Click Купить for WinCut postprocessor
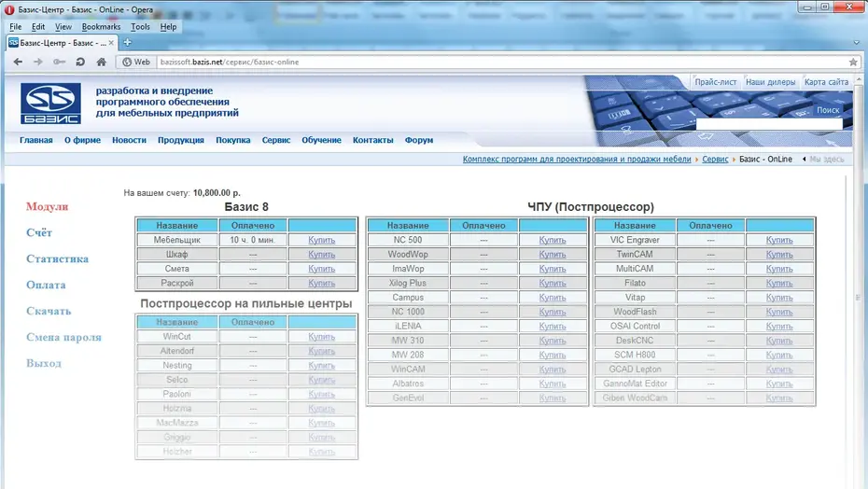Viewport: 868px width, 489px height. click(322, 337)
